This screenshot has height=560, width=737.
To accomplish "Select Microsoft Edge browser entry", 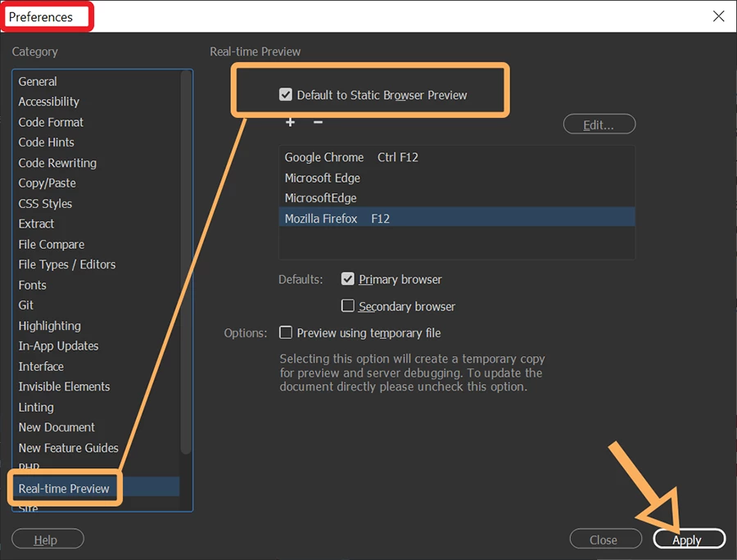I will coord(456,178).
